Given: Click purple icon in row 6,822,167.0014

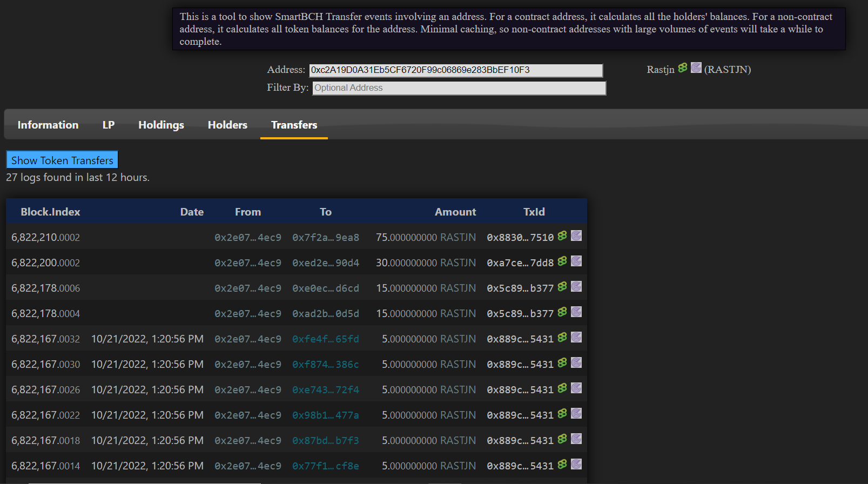Looking at the screenshot, I should (576, 464).
